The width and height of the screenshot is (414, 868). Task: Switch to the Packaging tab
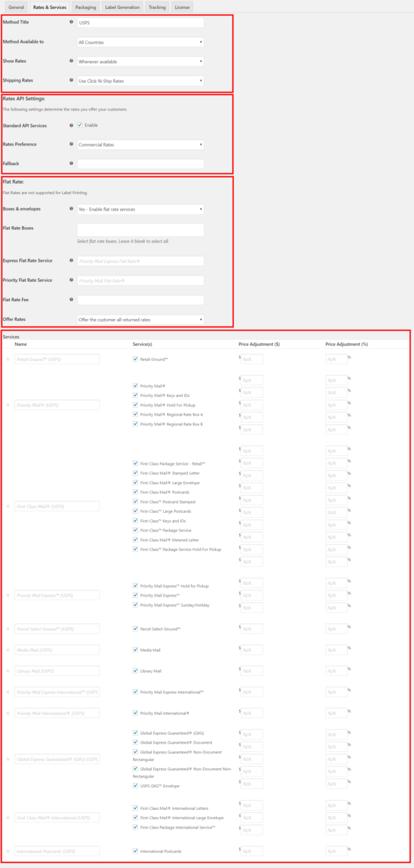click(86, 7)
